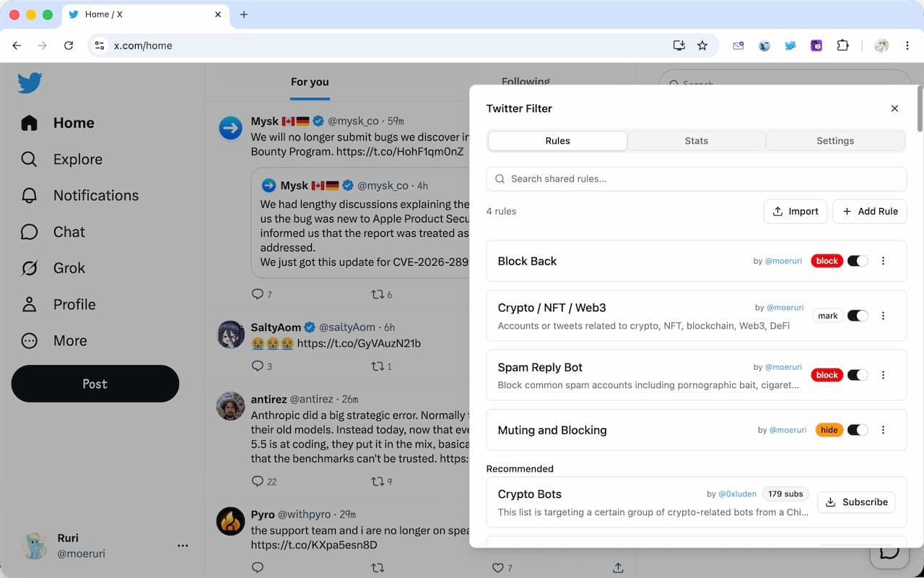The height and width of the screenshot is (578, 924).
Task: Open the @moeruri link on Spam Reply Bot
Action: (784, 367)
